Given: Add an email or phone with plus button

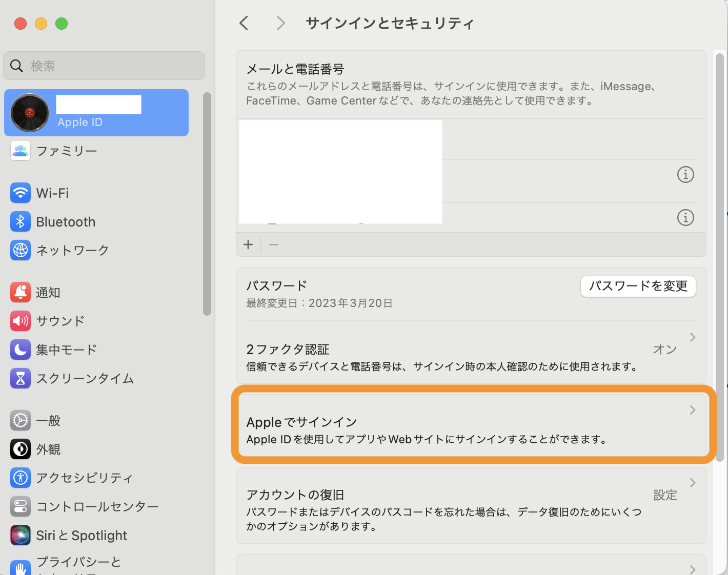Looking at the screenshot, I should [x=248, y=244].
